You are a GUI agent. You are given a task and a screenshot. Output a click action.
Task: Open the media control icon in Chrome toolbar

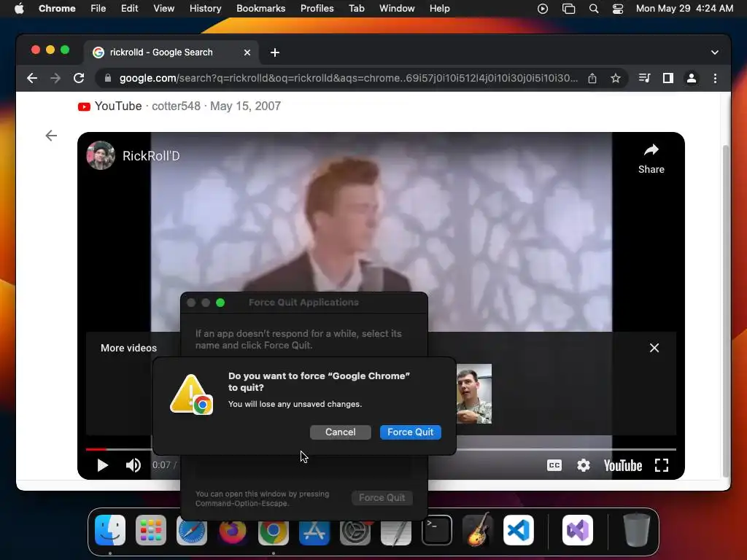pos(644,78)
